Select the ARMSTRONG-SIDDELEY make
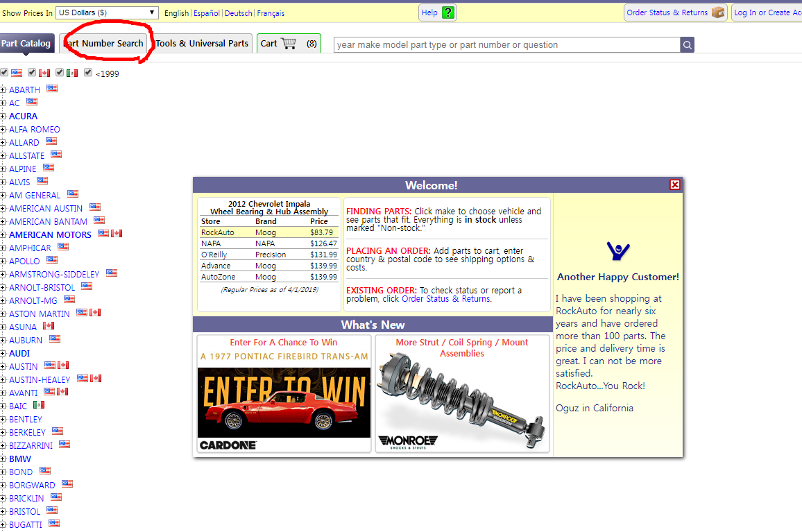Screen dimensions: 802x532 tap(54, 275)
